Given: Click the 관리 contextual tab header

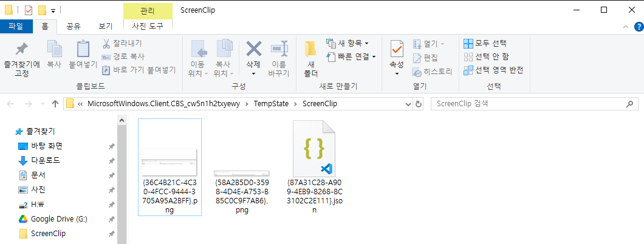Looking at the screenshot, I should pyautogui.click(x=148, y=10).
